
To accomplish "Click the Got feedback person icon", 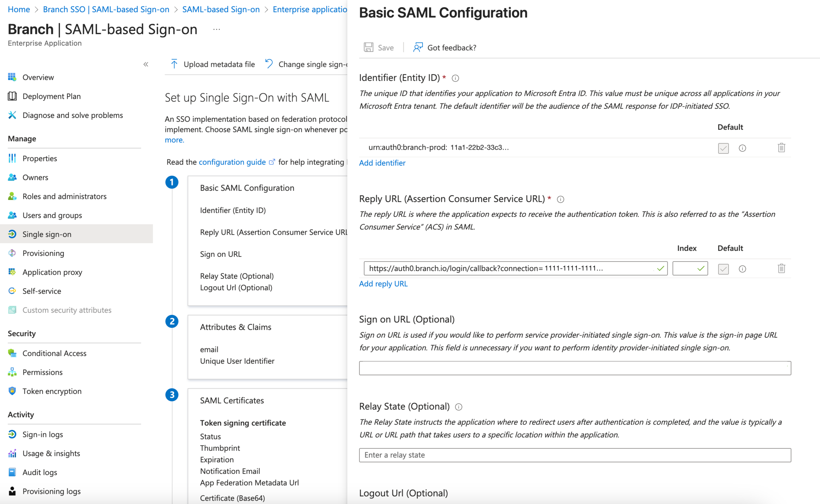I will point(417,47).
